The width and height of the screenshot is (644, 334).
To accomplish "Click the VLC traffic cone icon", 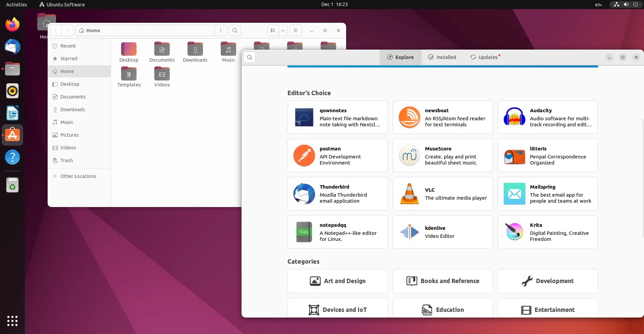I will (x=409, y=194).
